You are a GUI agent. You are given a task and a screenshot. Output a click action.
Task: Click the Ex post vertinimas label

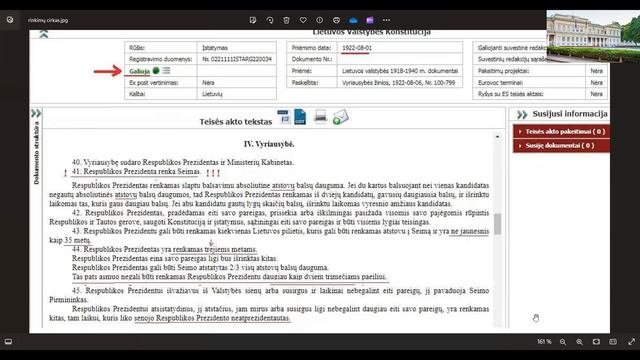coord(154,82)
